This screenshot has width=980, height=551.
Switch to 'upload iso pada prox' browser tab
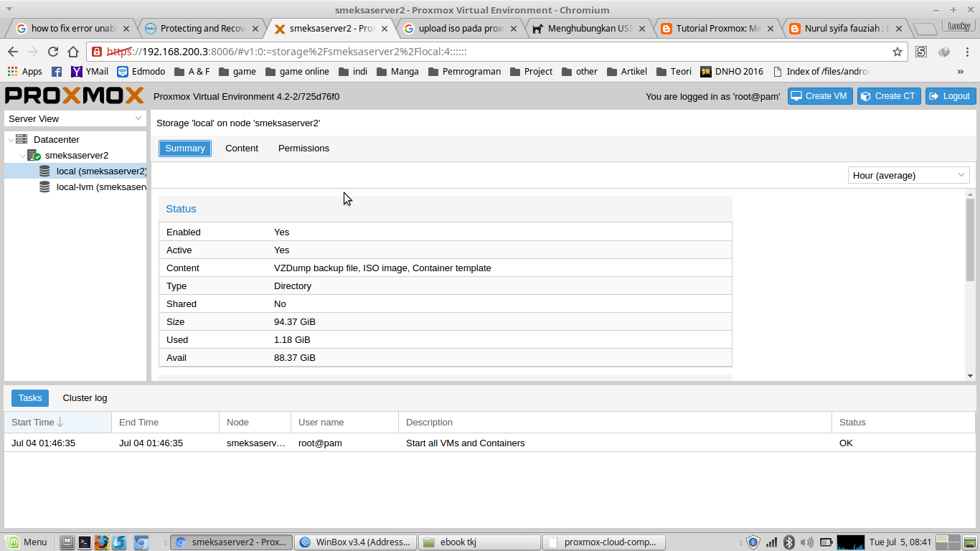point(459,29)
